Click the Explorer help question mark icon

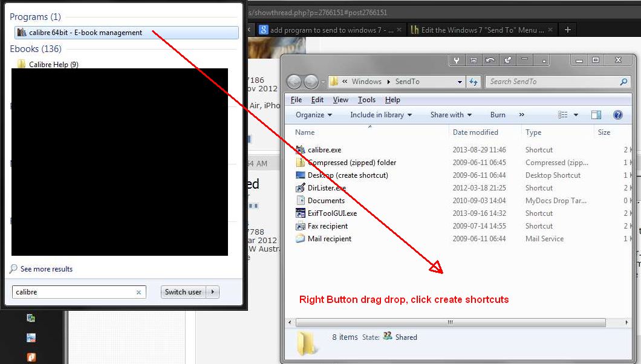[x=617, y=115]
